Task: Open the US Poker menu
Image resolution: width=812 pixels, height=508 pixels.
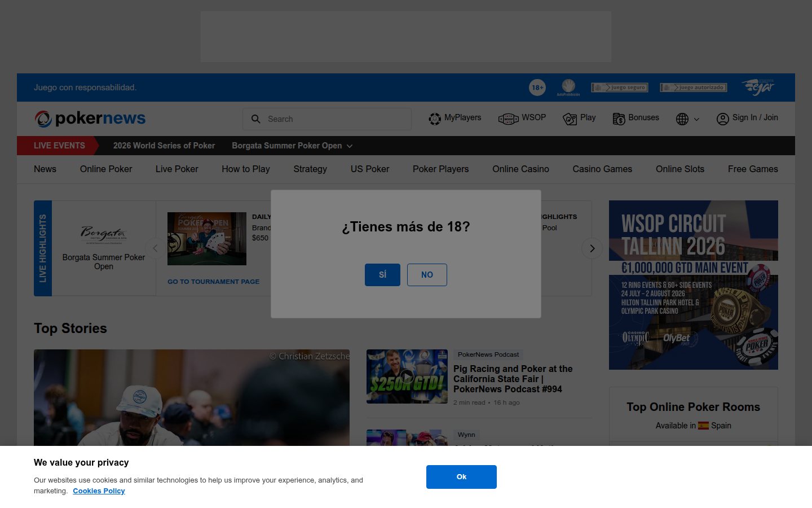Action: [370, 169]
